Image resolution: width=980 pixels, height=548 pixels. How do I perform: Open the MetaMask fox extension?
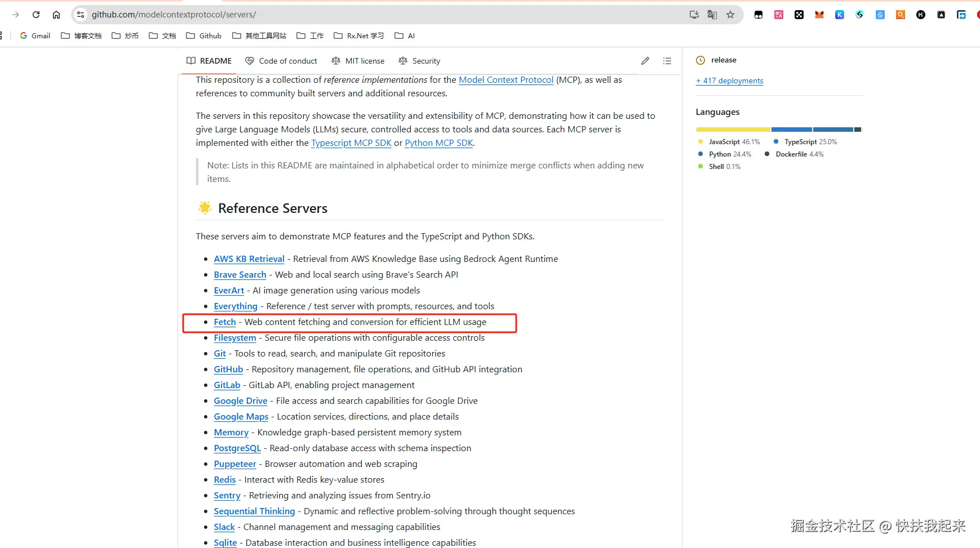[x=819, y=15]
